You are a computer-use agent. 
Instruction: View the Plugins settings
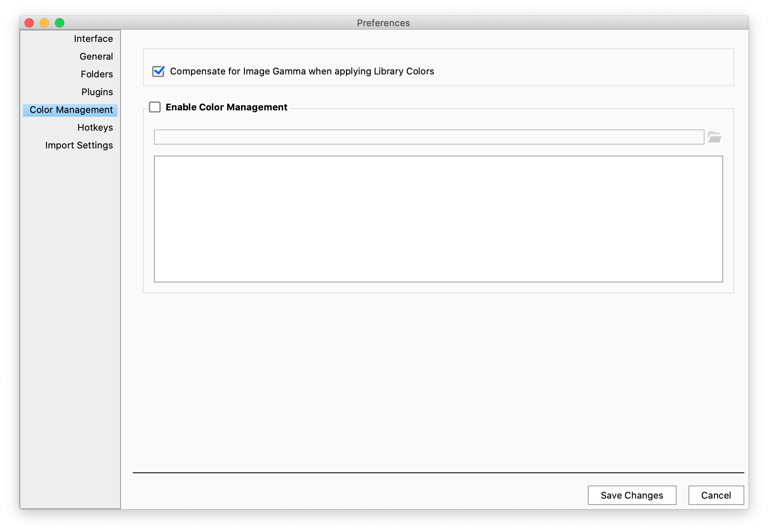(97, 92)
